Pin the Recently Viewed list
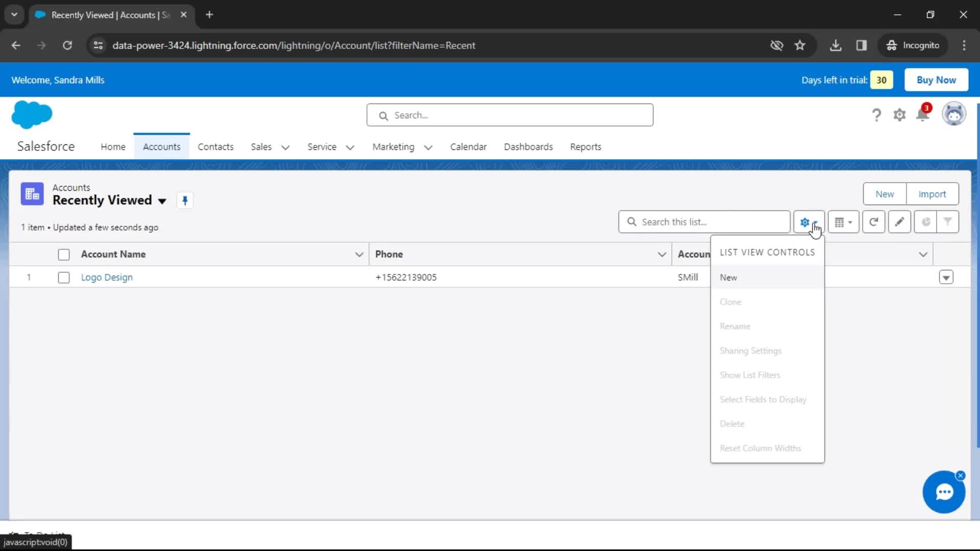 [185, 201]
